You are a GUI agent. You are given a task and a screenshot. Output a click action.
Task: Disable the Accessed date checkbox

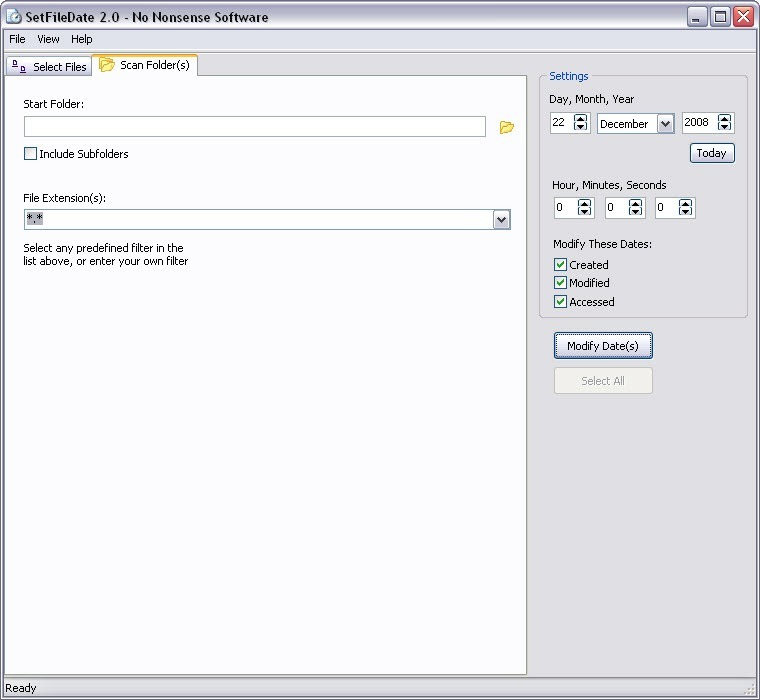560,302
